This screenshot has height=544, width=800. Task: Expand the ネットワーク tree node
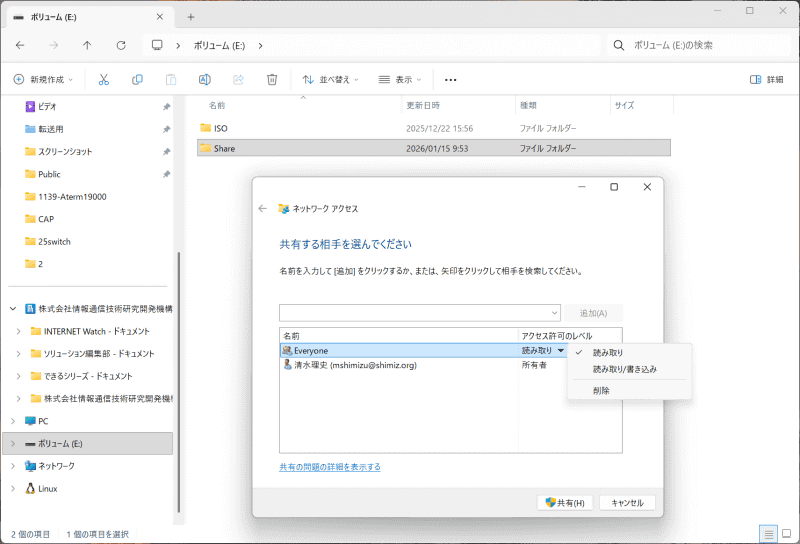point(13,466)
